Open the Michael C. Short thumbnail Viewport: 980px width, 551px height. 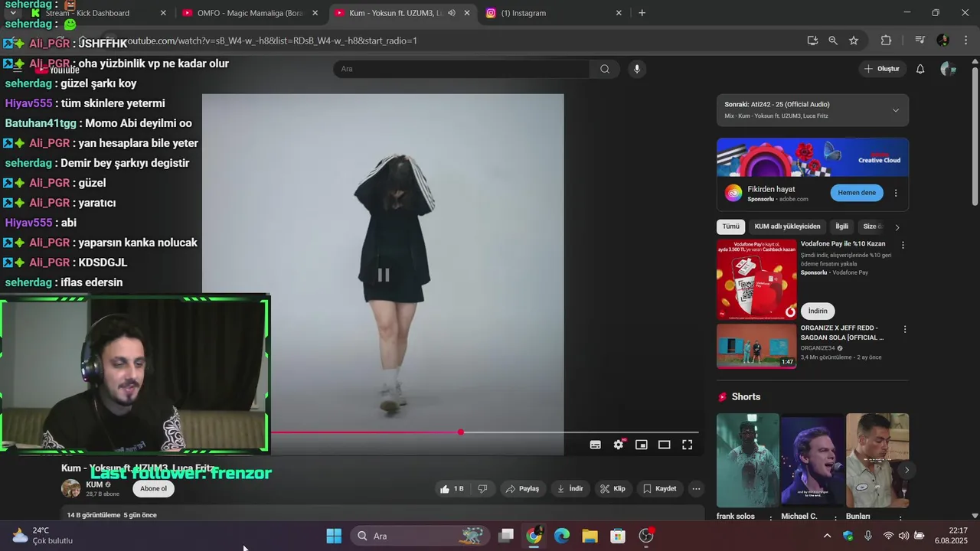pyautogui.click(x=812, y=461)
